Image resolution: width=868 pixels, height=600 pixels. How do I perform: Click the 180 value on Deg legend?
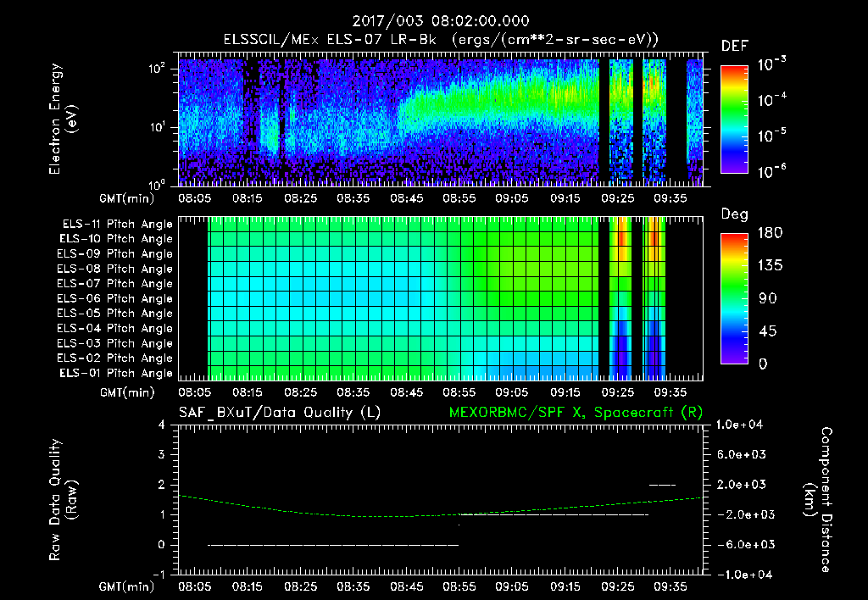pos(770,233)
